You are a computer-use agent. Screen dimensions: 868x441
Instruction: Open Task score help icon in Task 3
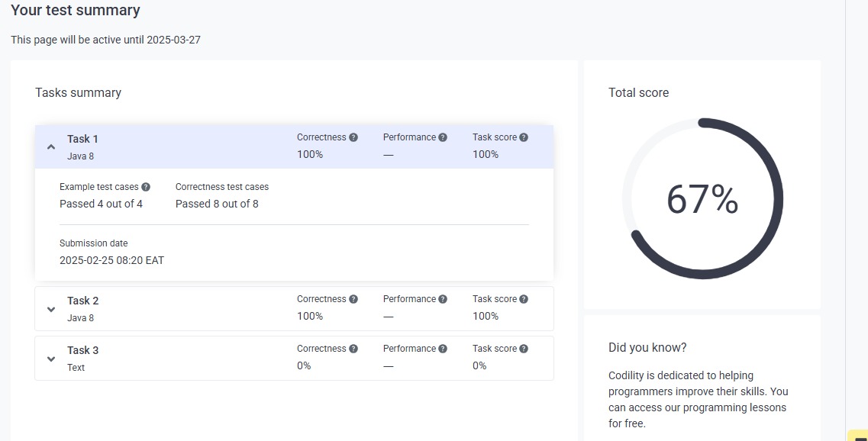524,349
